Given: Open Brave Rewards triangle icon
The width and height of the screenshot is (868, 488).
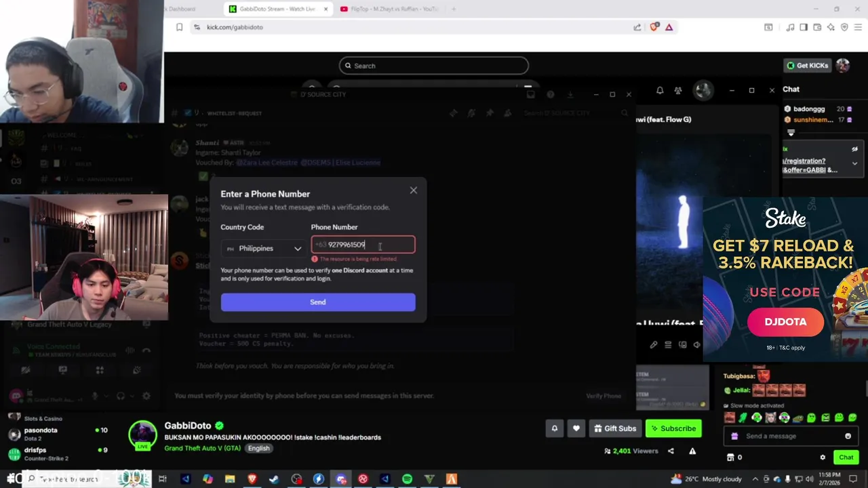Looking at the screenshot, I should pos(669,27).
